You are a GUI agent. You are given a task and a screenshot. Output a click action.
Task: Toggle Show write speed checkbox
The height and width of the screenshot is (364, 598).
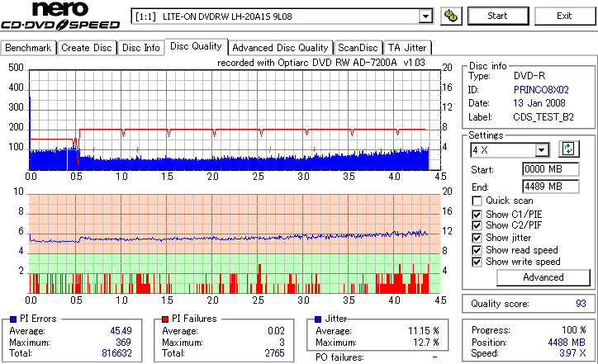click(x=477, y=262)
